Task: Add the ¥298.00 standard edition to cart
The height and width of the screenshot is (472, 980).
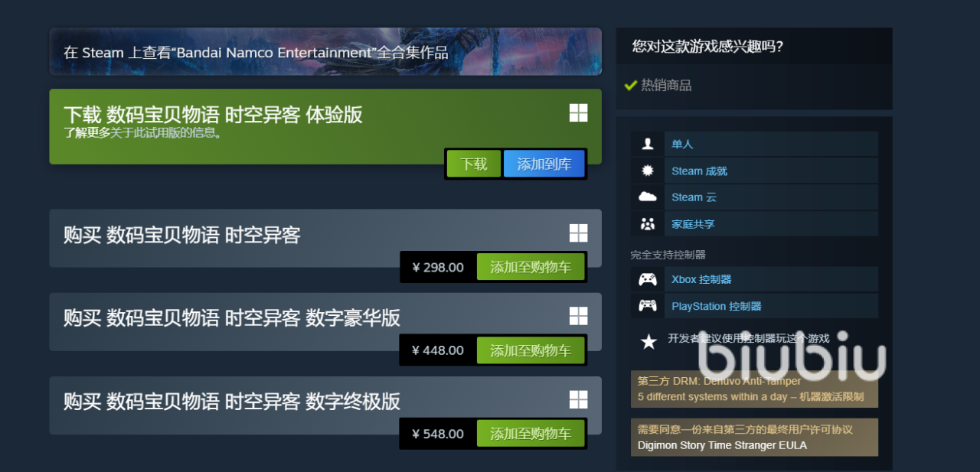Action: pos(531,267)
